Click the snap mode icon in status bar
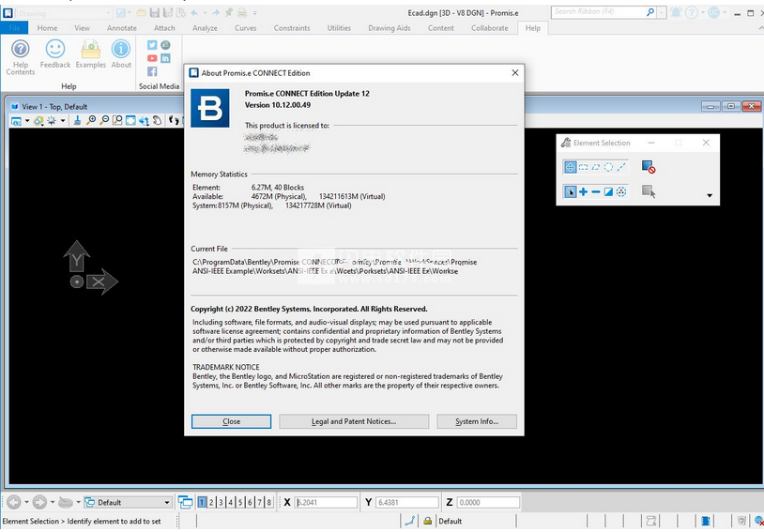764x532 pixels. (x=410, y=521)
